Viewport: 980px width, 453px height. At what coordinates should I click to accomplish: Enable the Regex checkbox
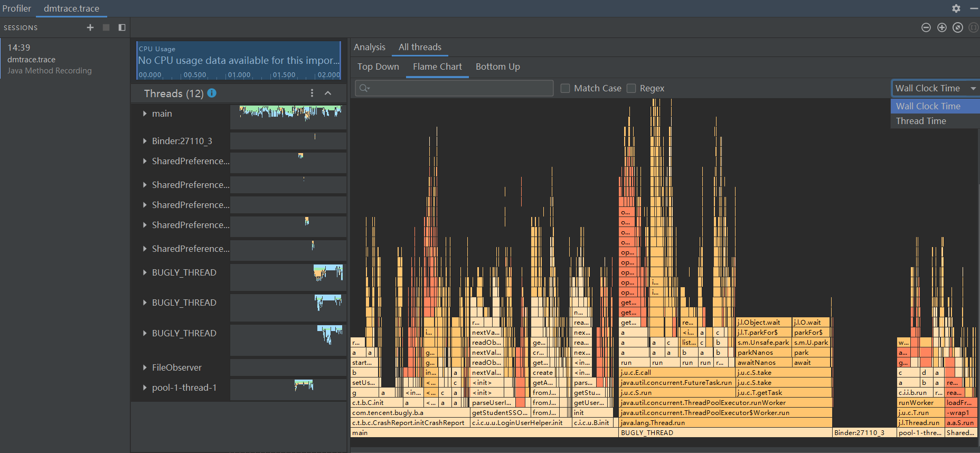[631, 88]
